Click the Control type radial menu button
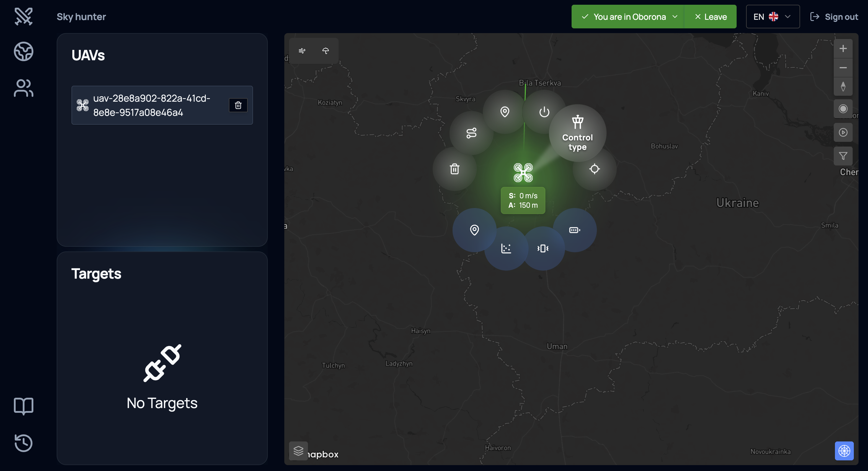868x471 pixels. click(577, 133)
